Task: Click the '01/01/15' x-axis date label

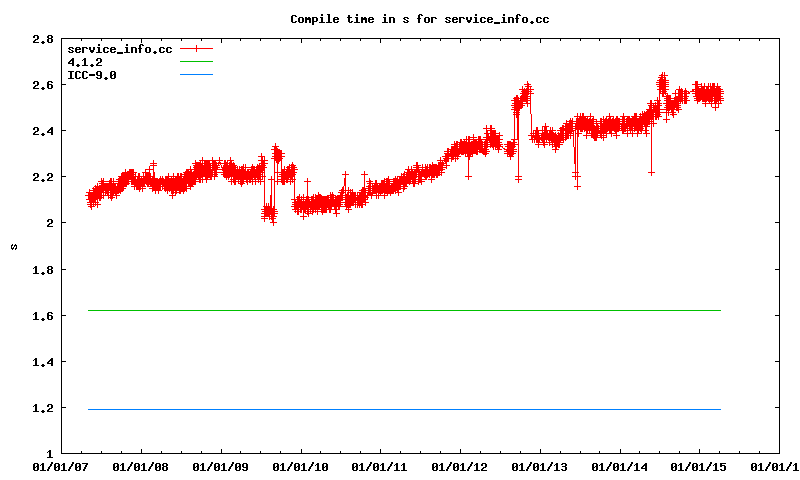Action: (698, 466)
